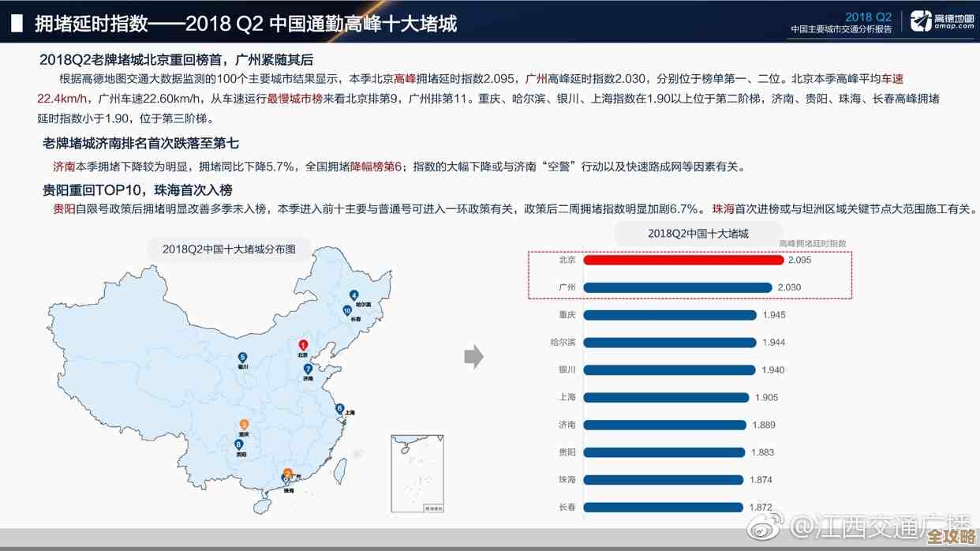Click the gray arrow between map and chart

pos(473,355)
